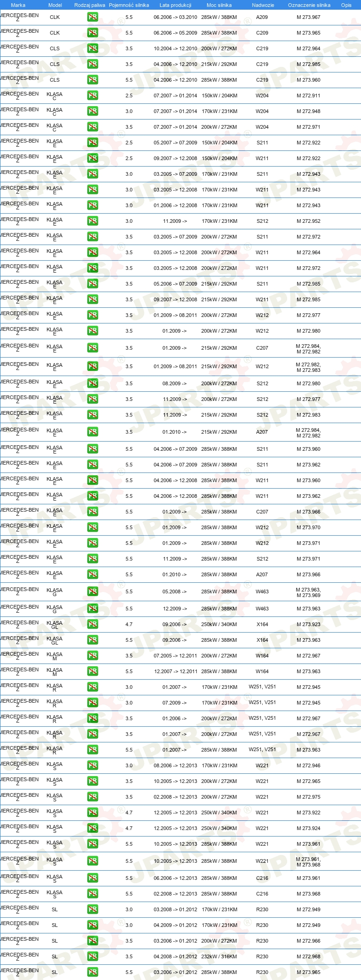Click the Oznaczenie silnika column header
Image resolution: width=361 pixels, height=980 pixels.
pyautogui.click(x=309, y=5)
